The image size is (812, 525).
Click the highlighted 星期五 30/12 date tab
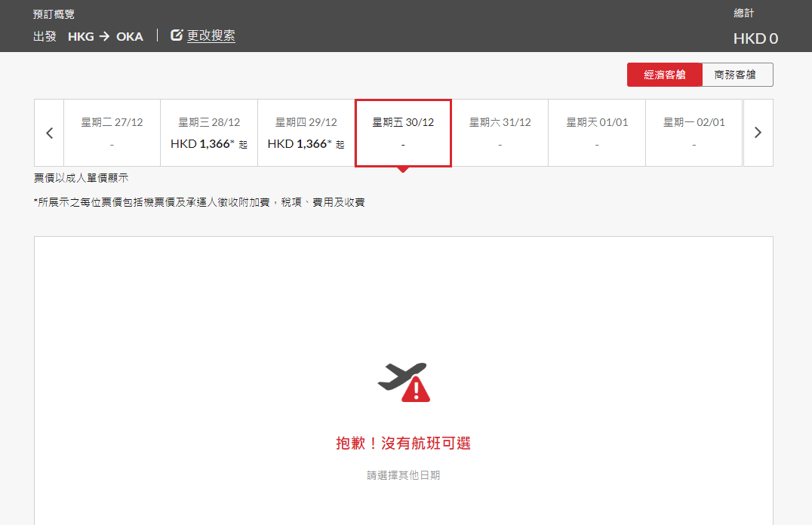(x=403, y=133)
